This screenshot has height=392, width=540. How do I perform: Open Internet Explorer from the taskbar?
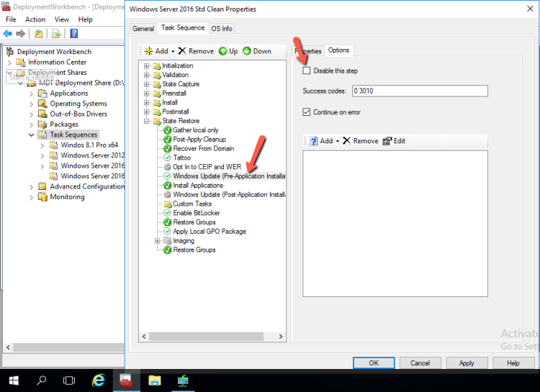[98, 380]
